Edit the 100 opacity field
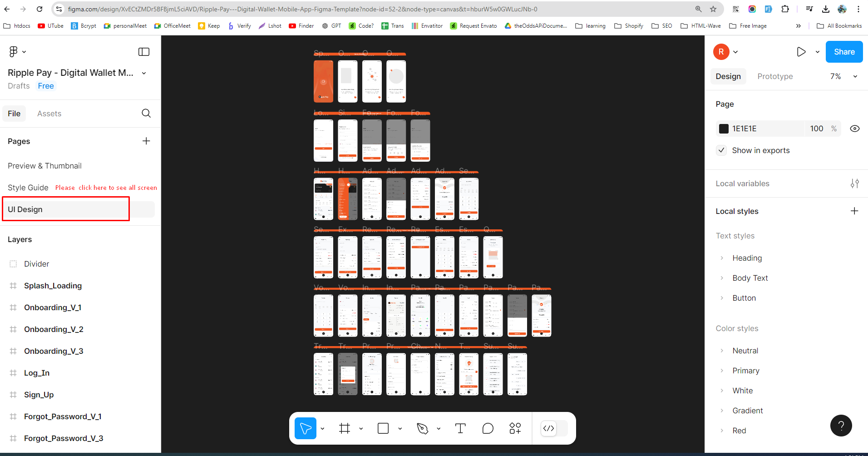The height and width of the screenshot is (456, 868). point(817,129)
